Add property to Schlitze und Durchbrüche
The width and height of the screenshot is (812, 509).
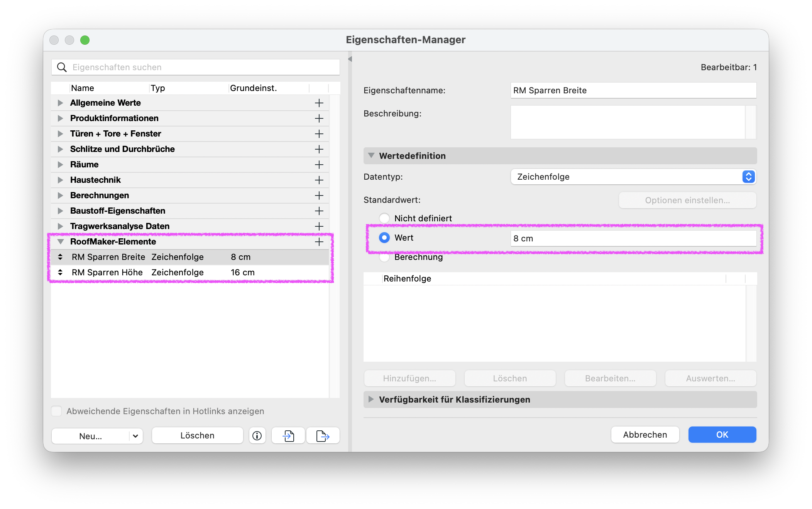point(319,149)
